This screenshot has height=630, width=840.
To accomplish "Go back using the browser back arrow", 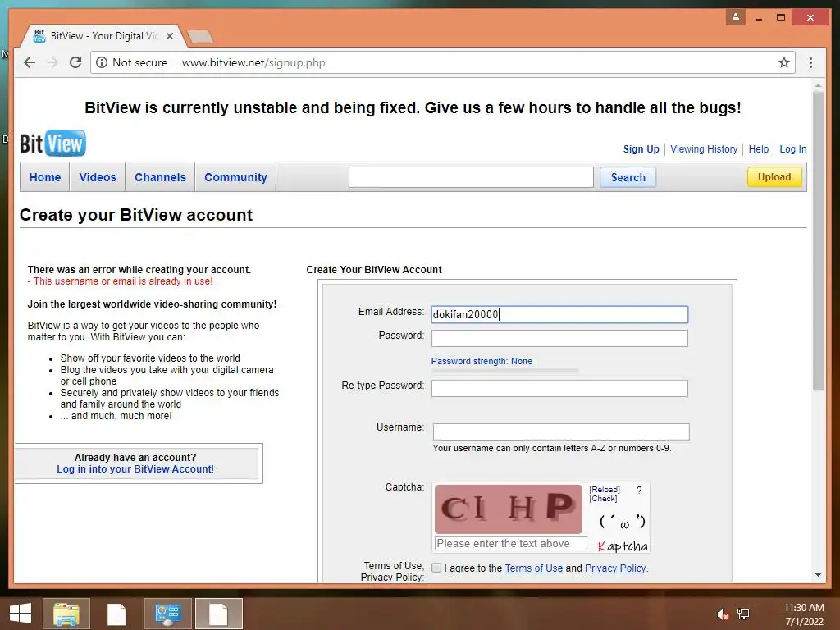I will pyautogui.click(x=30, y=62).
